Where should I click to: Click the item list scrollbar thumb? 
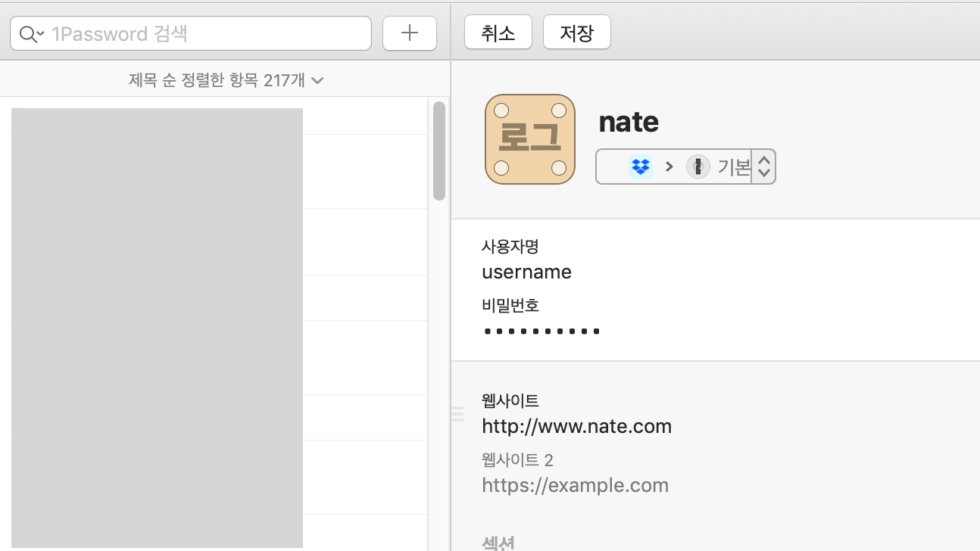(x=439, y=151)
